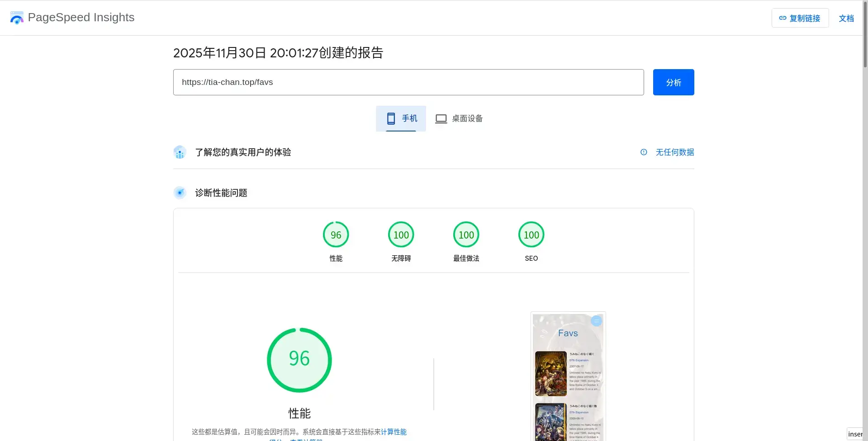Click the chain link icon in 复制链接
868x441 pixels.
(783, 18)
